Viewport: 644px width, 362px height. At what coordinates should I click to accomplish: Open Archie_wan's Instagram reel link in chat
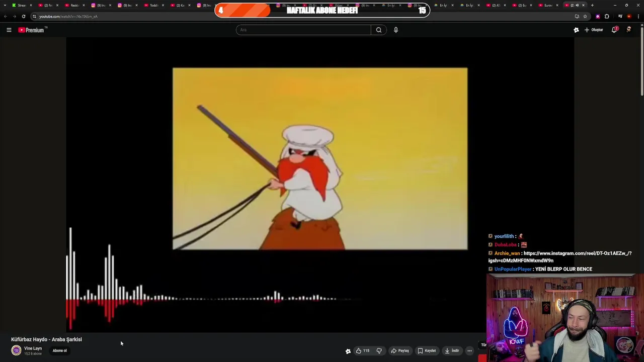(559, 257)
